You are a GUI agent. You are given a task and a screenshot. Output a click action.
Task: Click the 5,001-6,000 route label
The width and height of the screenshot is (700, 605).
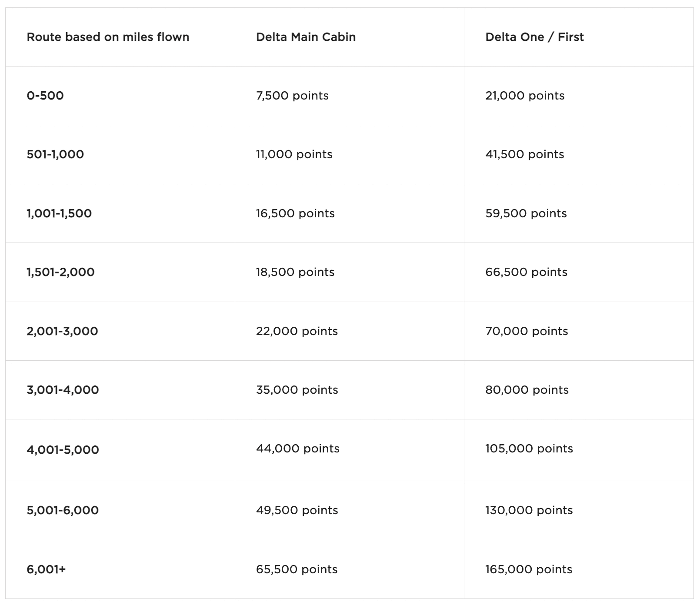(63, 510)
